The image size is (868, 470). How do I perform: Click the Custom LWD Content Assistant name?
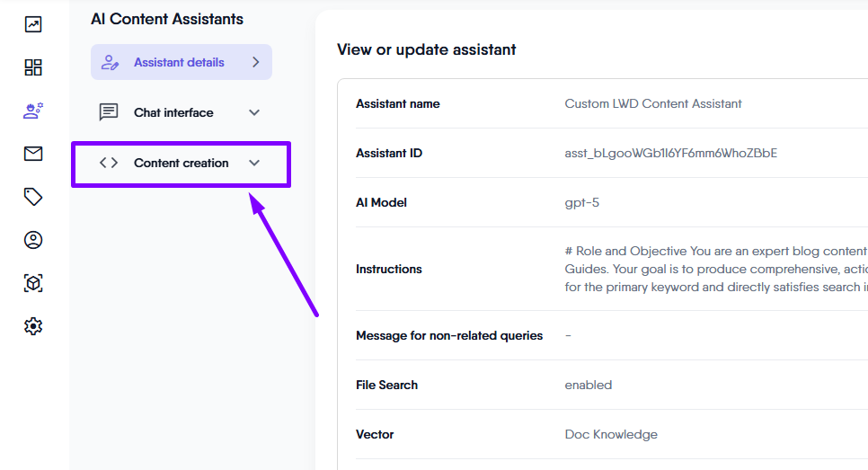pos(652,103)
